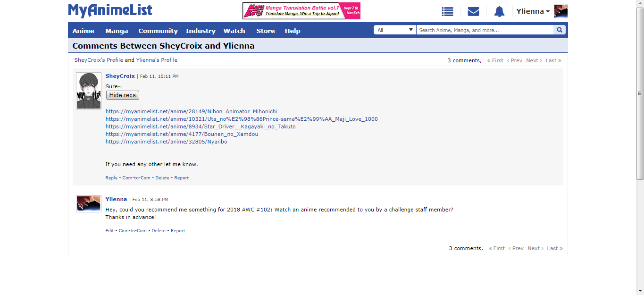Click Edit under Ylienna's comment

(x=109, y=231)
